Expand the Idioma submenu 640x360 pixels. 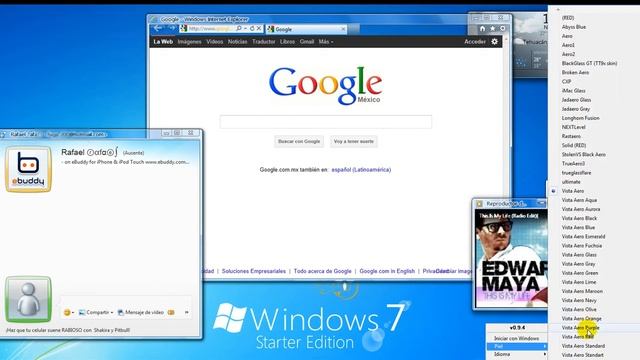[x=516, y=354]
